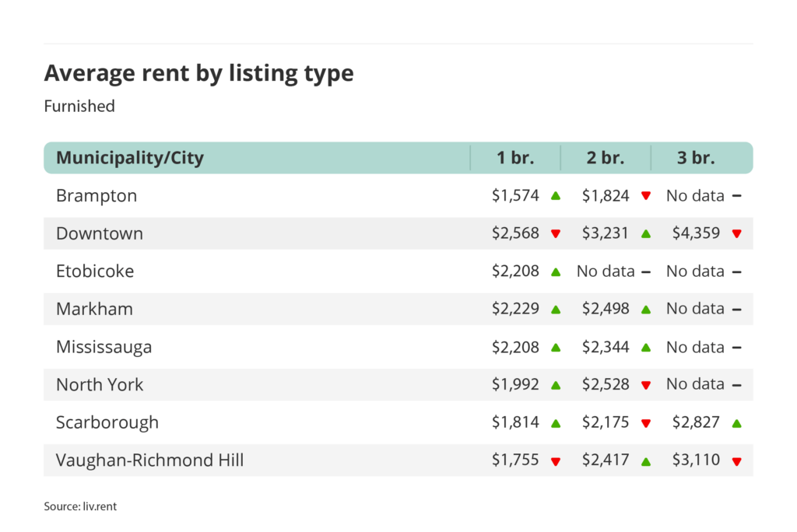Click the green up arrow next to Scarborough $2,827
The width and height of the screenshot is (797, 532).
tap(736, 423)
